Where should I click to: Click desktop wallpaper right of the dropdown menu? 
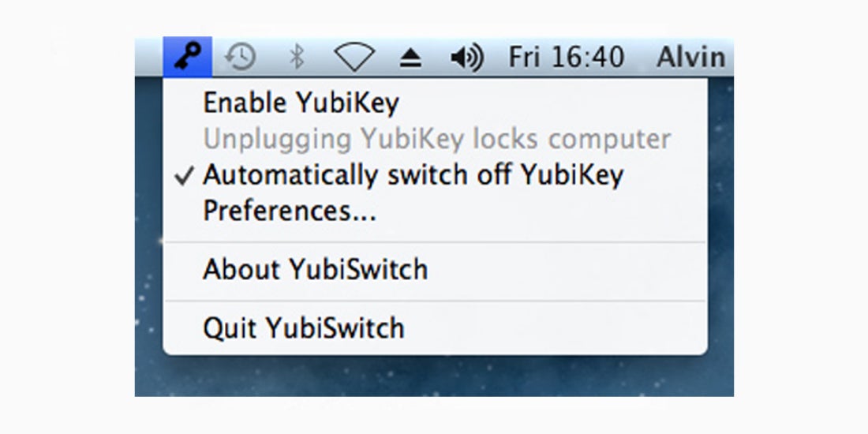pyautogui.click(x=720, y=222)
